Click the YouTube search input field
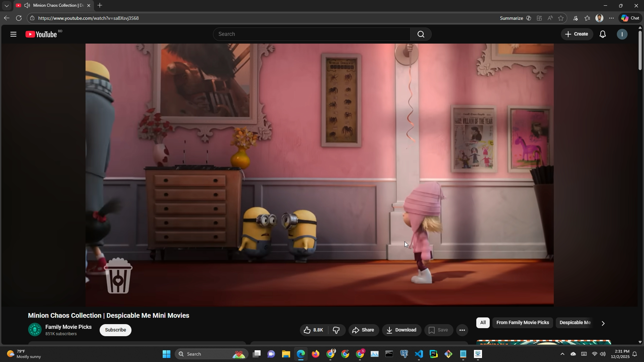Viewport: 644px width, 362px height. 312,34
